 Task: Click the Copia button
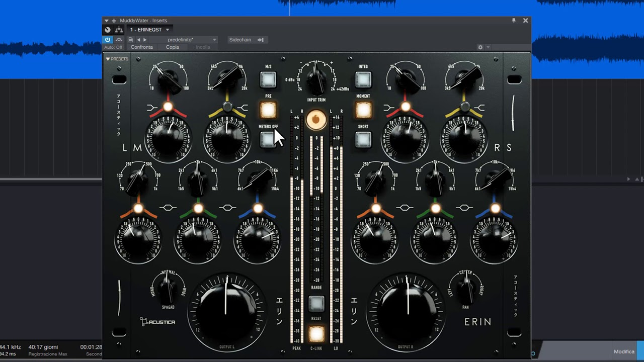click(173, 47)
